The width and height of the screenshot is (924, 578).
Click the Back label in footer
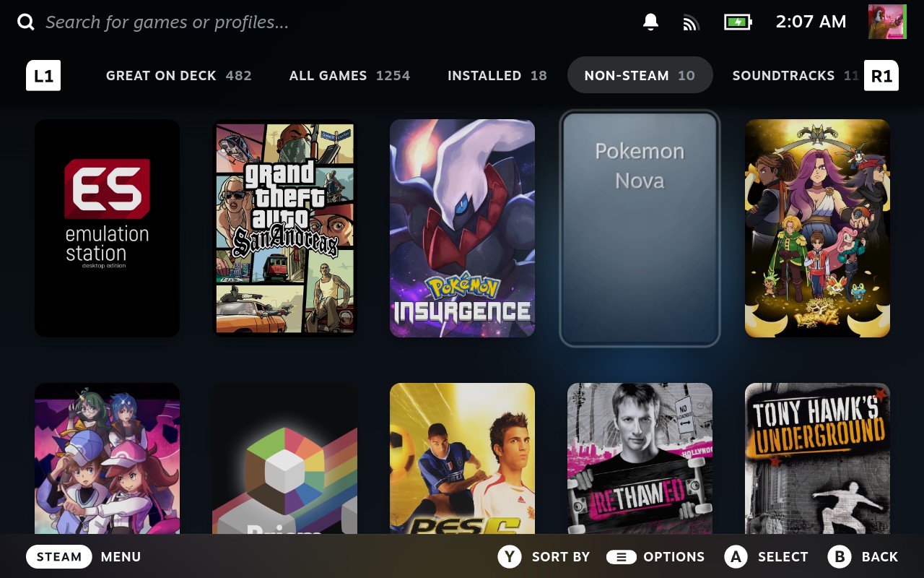(880, 557)
